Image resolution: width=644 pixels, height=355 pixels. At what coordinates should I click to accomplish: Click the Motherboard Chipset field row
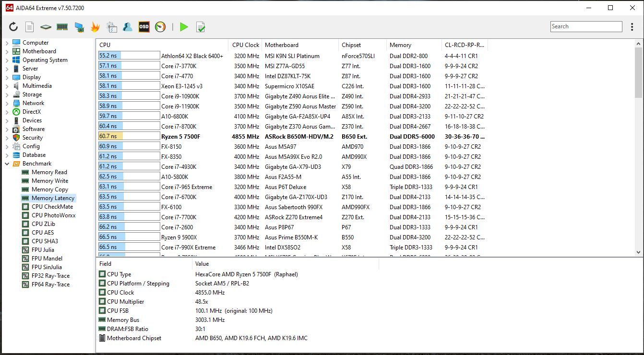click(x=238, y=338)
